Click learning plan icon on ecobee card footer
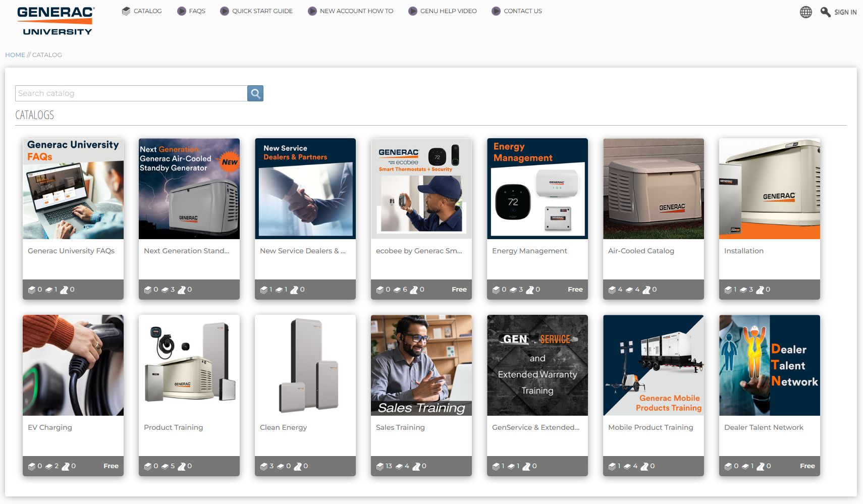This screenshot has height=504, width=863. [397, 290]
